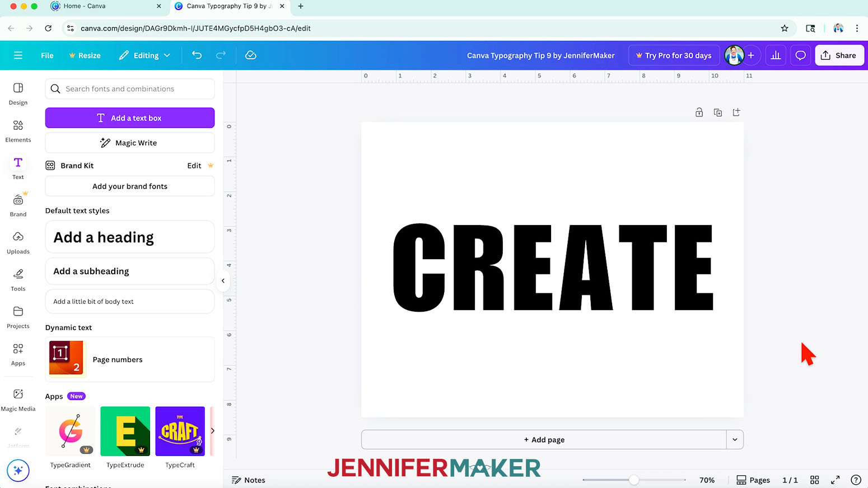
Task: Bookmark this page with star icon
Action: coord(785,28)
